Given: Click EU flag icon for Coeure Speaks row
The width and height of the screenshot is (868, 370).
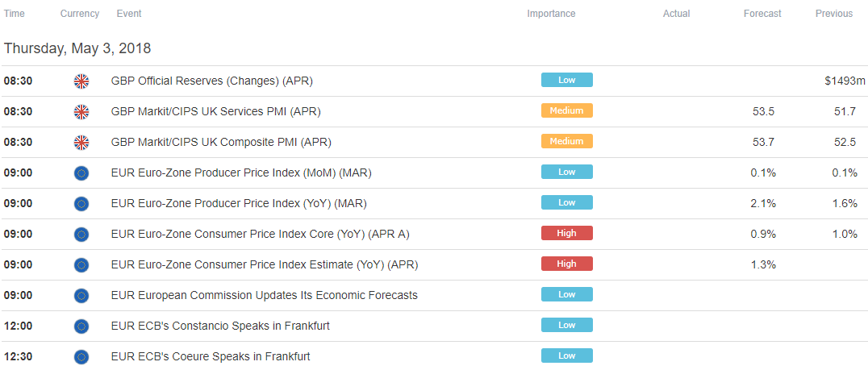Looking at the screenshot, I should 81,357.
